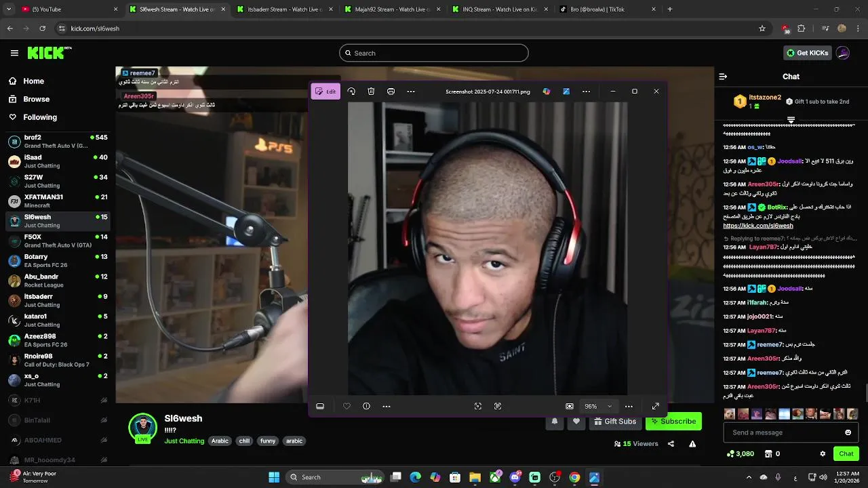This screenshot has height=488, width=868.
Task: Open channel points 3,080 balance
Action: coord(740,453)
